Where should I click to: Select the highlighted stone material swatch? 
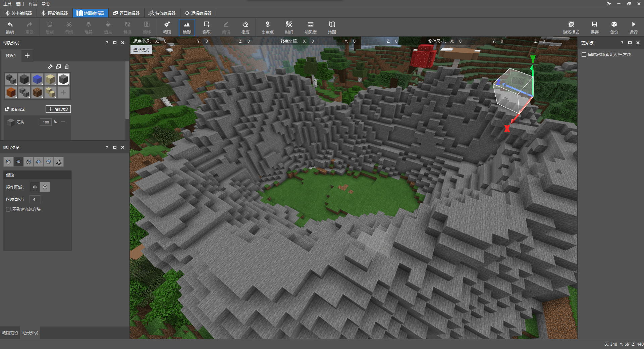click(63, 80)
